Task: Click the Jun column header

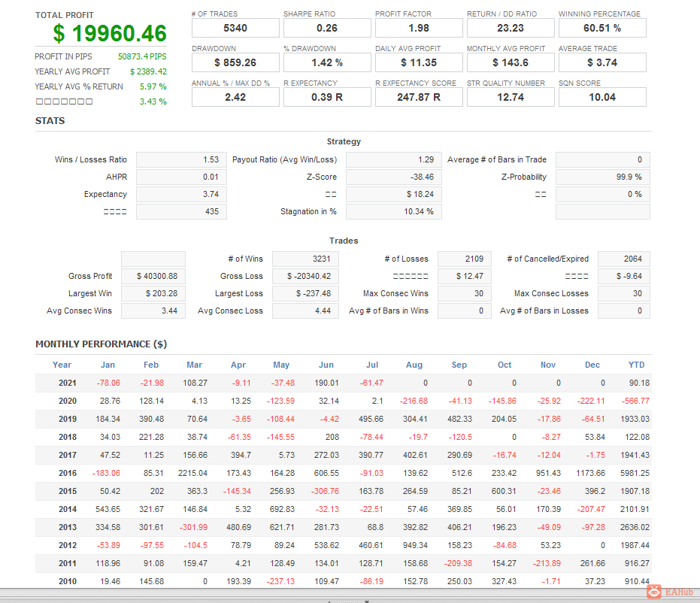Action: (x=326, y=365)
